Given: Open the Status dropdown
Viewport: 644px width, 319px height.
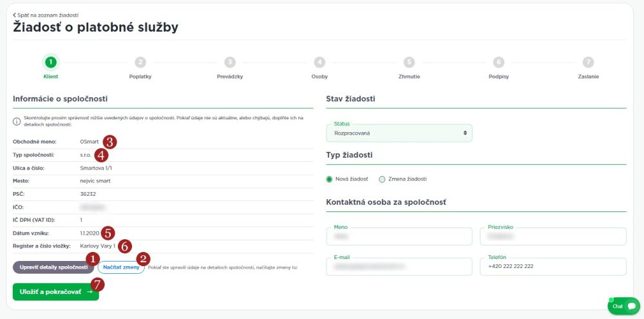Looking at the screenshot, I should click(399, 133).
